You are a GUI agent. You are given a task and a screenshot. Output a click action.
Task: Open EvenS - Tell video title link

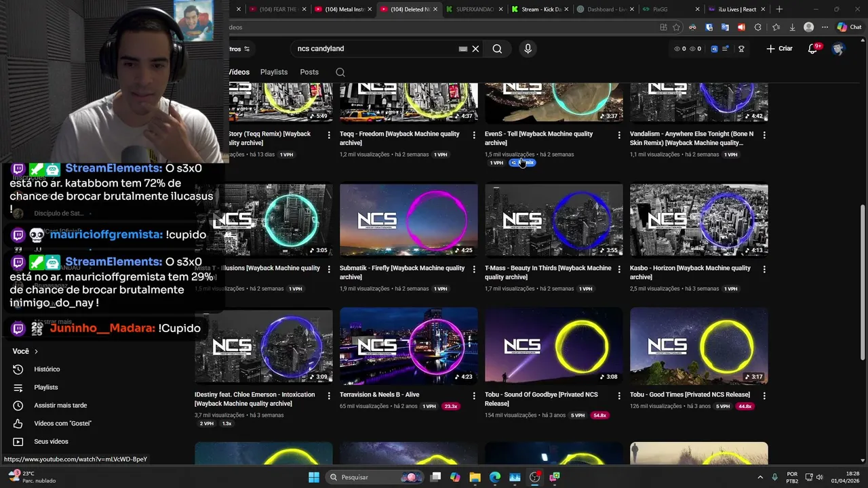[539, 138]
